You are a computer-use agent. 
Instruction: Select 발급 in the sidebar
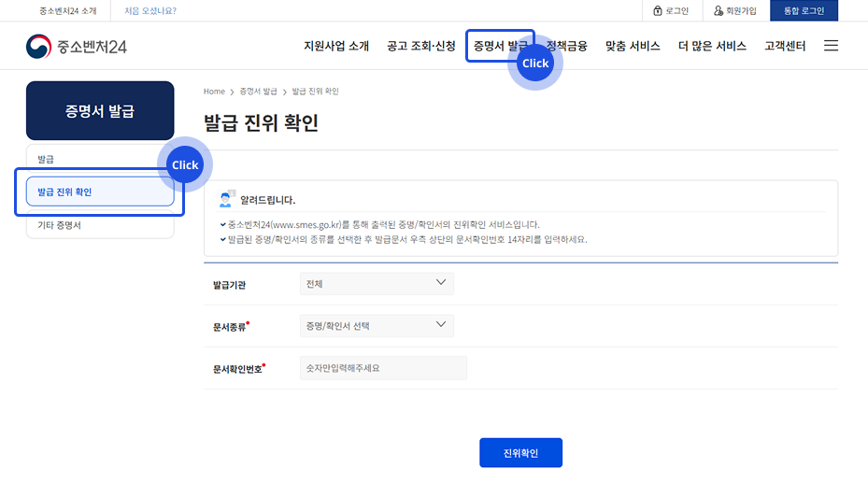point(99,160)
